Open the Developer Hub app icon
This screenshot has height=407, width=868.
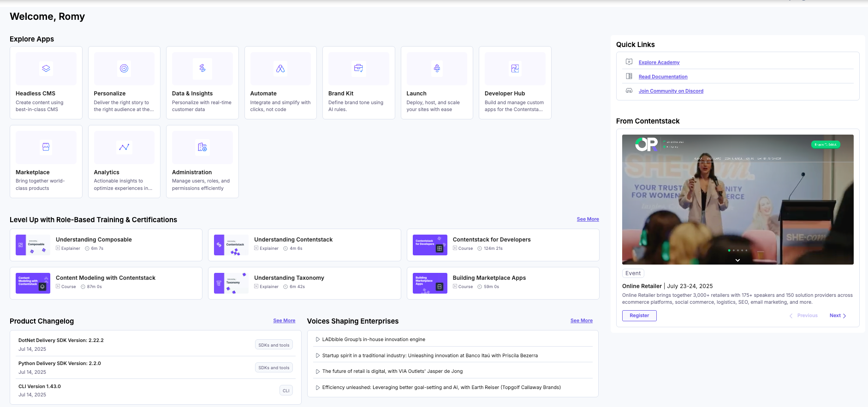pos(515,68)
